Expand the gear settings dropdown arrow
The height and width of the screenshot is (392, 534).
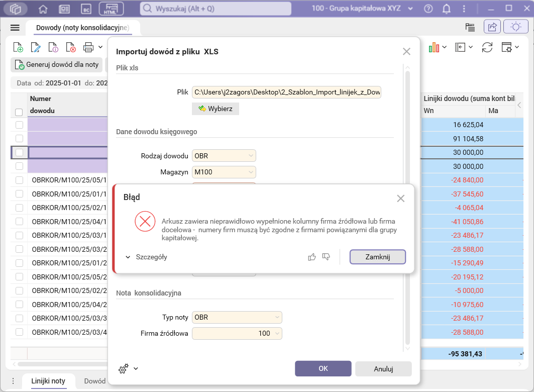(136, 368)
